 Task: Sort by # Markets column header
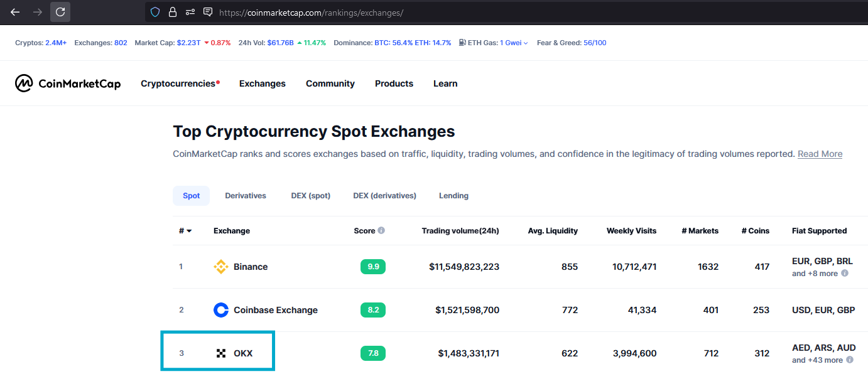point(700,231)
